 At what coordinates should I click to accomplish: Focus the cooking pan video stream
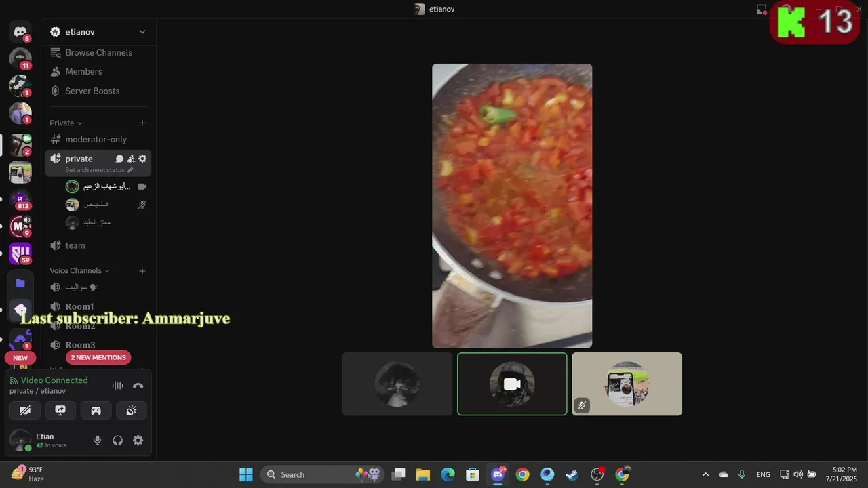(512, 206)
